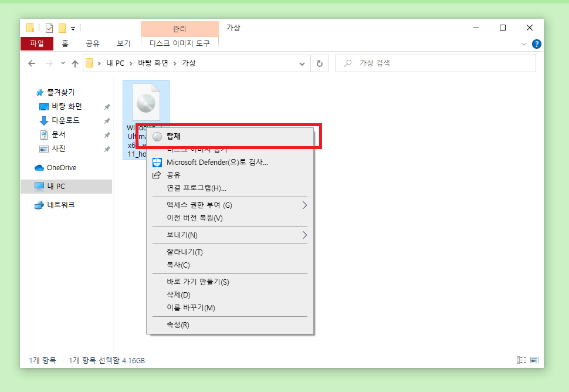Click the 관리 contextual tab header
Image resolution: width=569 pixels, height=392 pixels.
179,29
